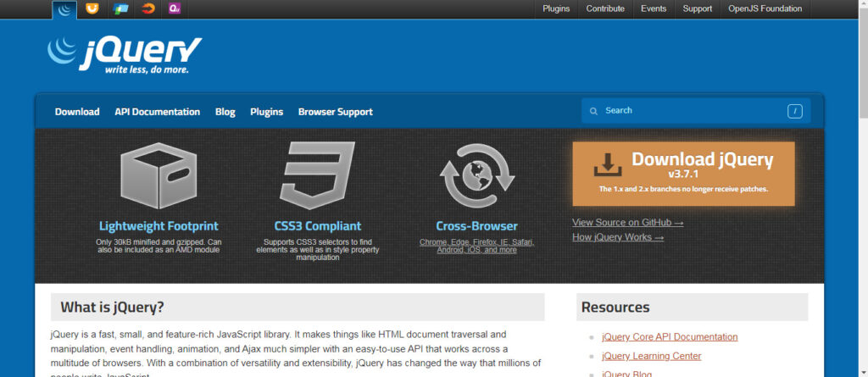Click the download arrow icon
The image size is (868, 377).
[608, 165]
